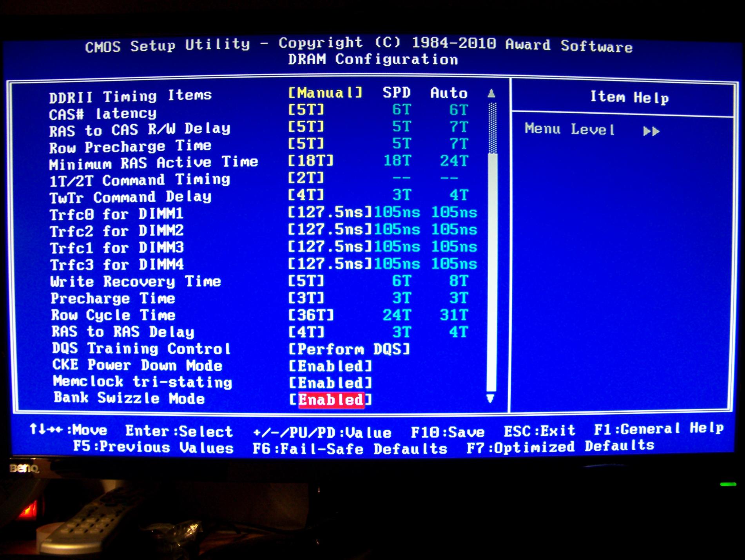
Task: Click the DRAM Configuration screen title
Action: (x=373, y=60)
